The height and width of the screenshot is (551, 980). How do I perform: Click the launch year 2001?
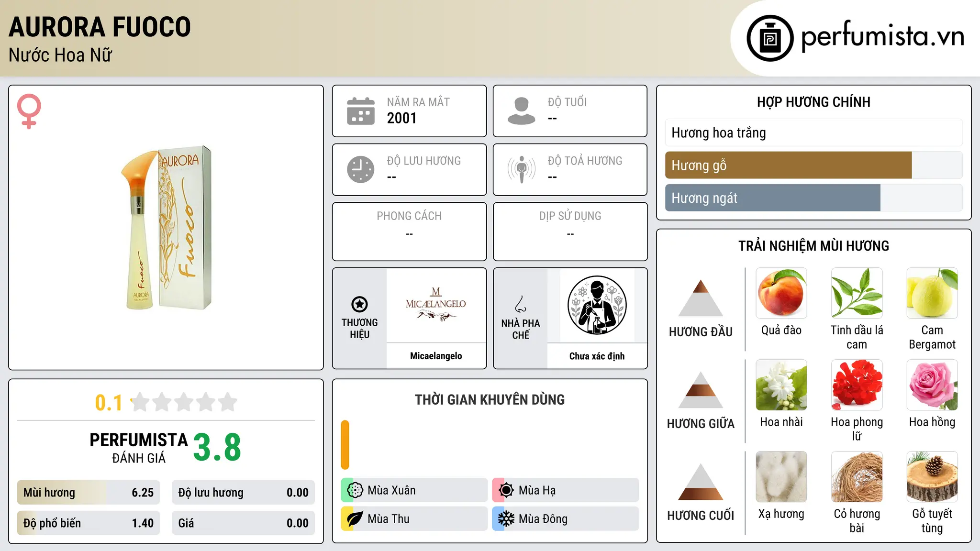(402, 118)
